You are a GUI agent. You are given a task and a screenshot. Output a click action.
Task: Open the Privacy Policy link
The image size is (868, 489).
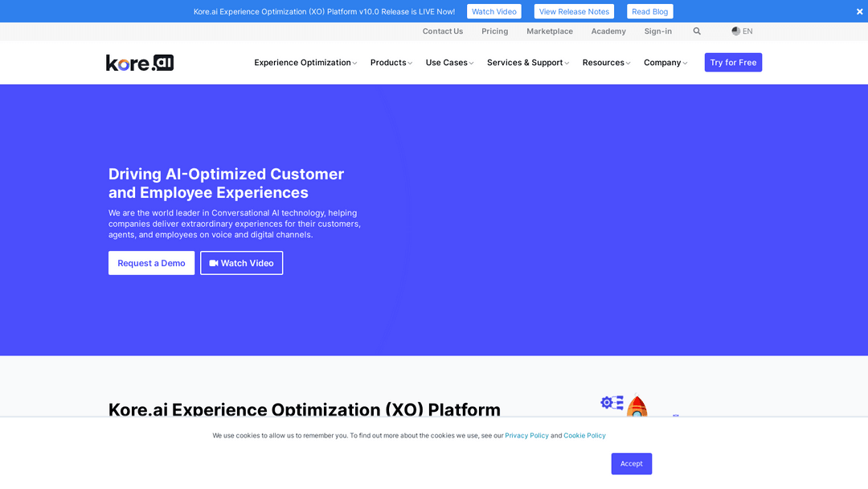[x=526, y=436]
